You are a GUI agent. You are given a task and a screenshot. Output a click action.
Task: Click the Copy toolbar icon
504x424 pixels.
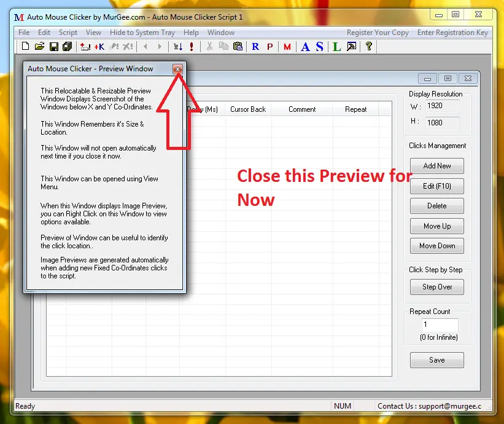coord(223,46)
